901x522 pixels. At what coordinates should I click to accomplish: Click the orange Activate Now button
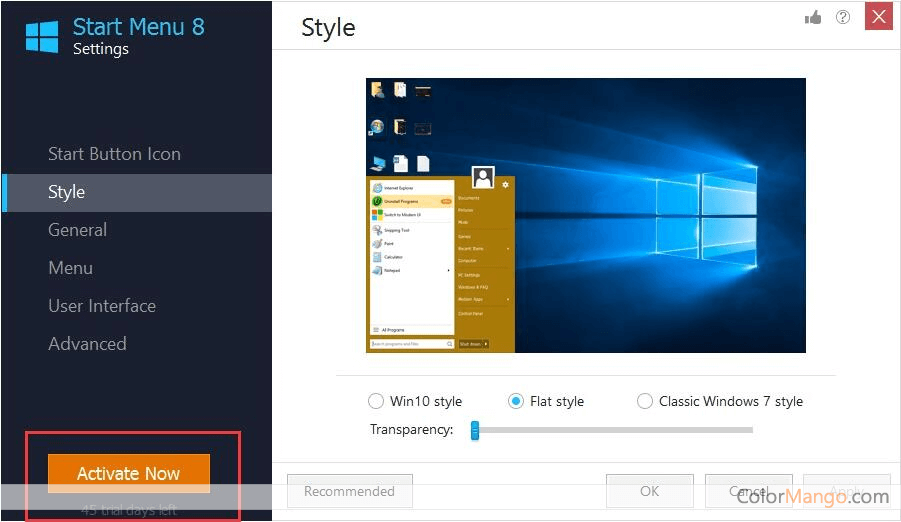[128, 474]
